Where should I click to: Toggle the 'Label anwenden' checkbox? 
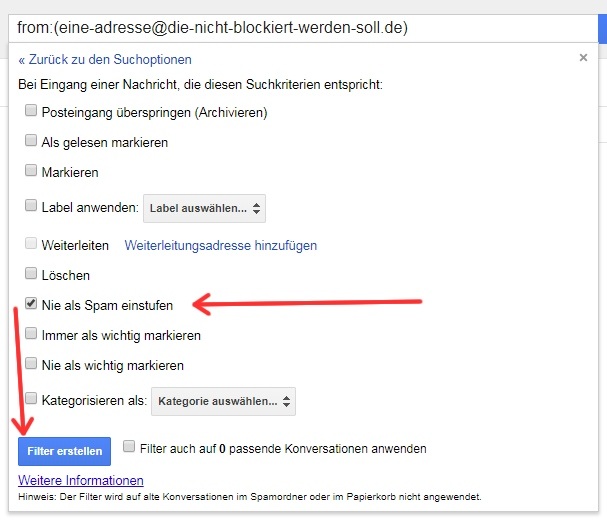click(x=32, y=207)
